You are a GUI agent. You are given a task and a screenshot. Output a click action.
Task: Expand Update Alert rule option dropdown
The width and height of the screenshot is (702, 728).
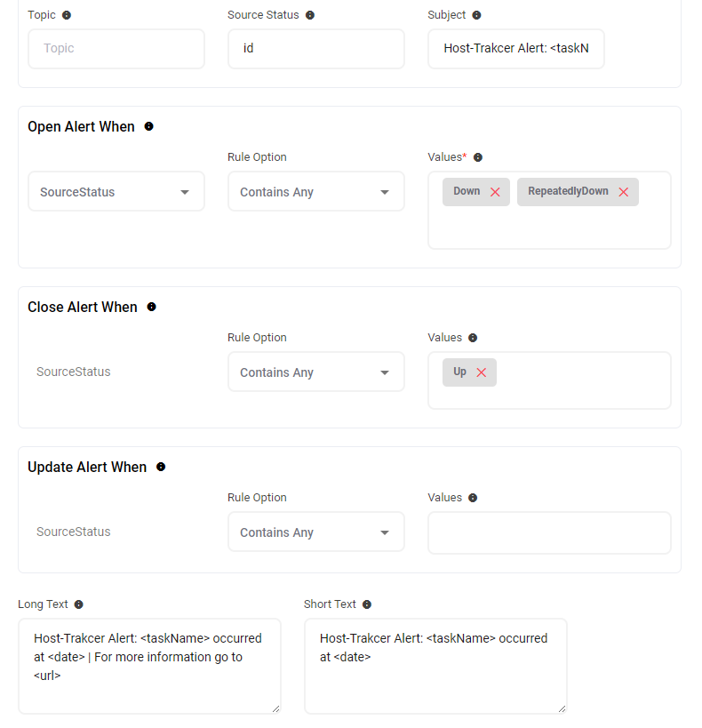click(x=316, y=532)
